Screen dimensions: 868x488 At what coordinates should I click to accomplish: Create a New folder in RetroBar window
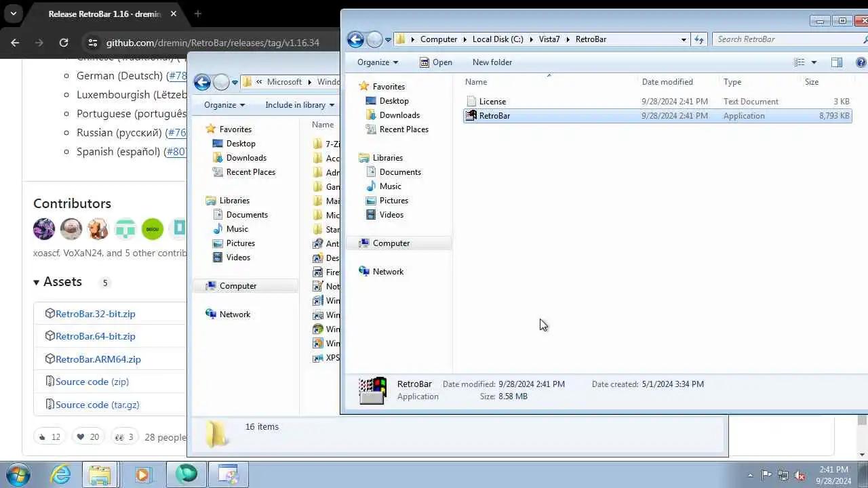pyautogui.click(x=492, y=62)
